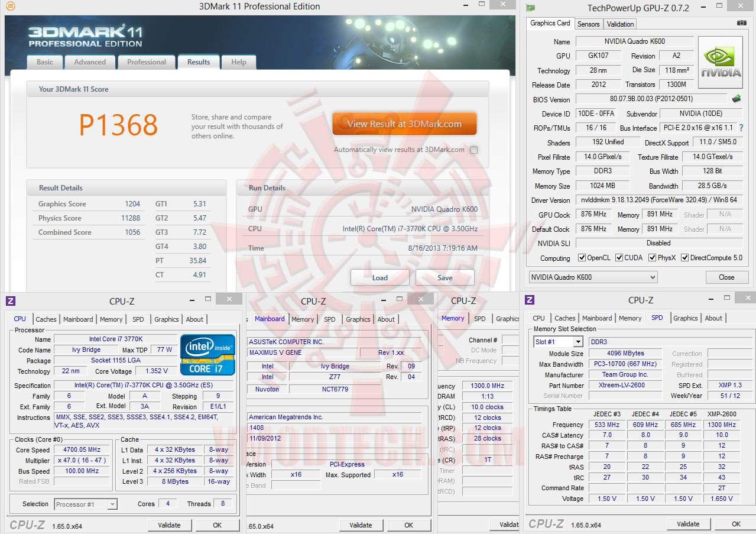Viewport: 756px width, 534px height.
Task: Toggle the CUDA checkbox in GPU-Z
Action: [x=619, y=258]
